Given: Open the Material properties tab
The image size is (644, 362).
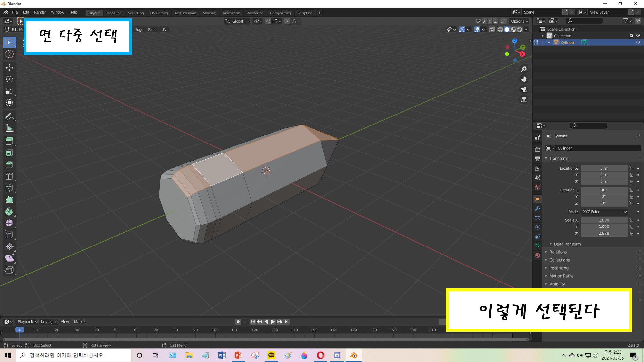Looking at the screenshot, I should pyautogui.click(x=537, y=255).
